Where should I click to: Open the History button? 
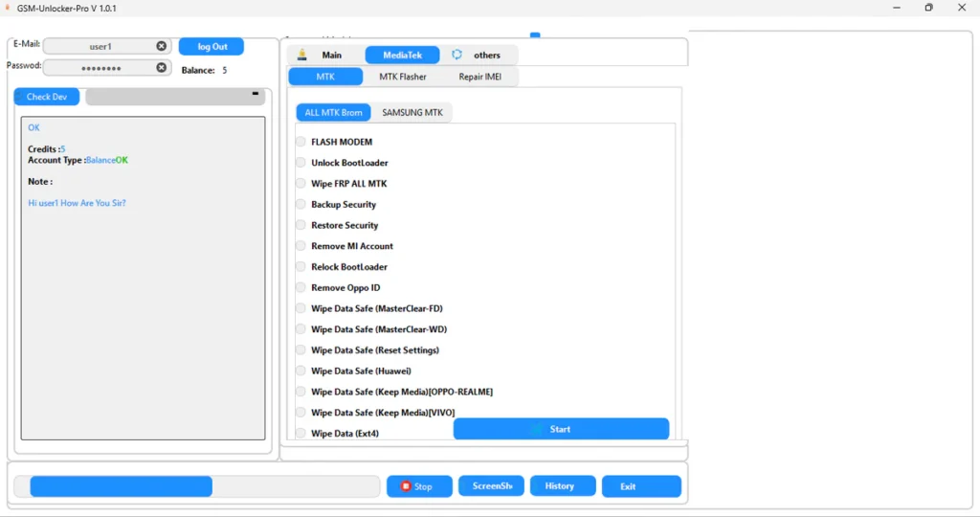(563, 486)
